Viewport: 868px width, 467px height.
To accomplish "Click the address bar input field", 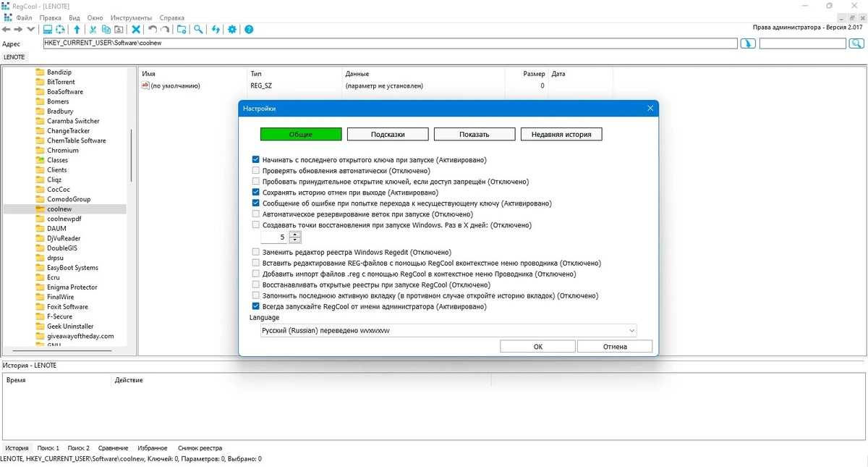I will (x=390, y=43).
